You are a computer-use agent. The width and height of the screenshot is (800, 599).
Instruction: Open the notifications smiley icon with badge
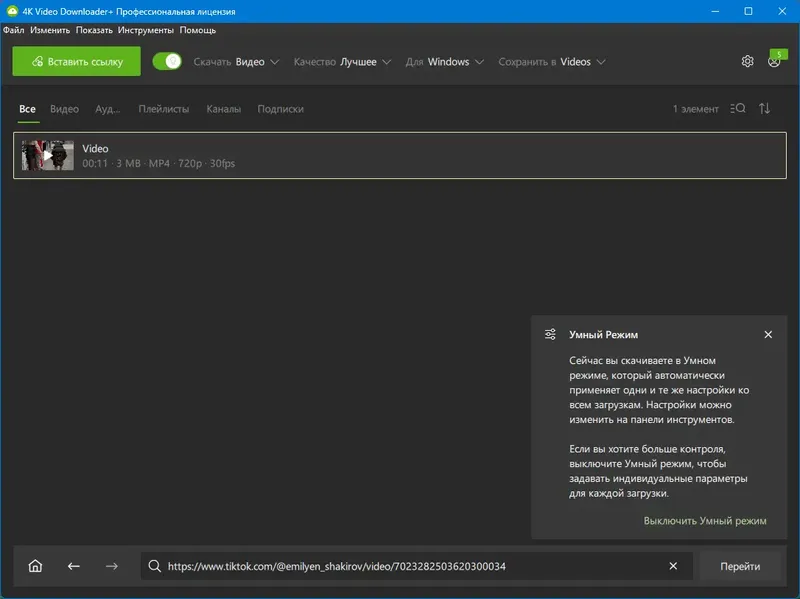[776, 60]
